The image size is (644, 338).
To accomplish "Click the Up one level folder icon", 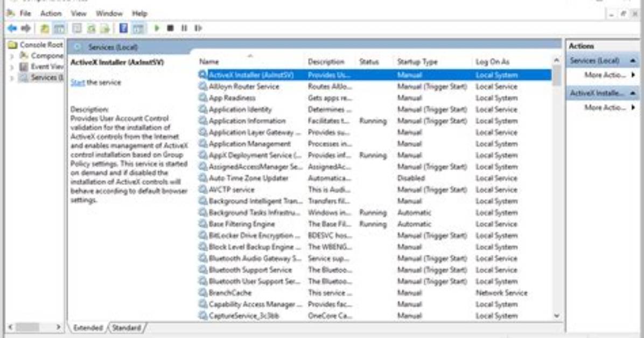I will coord(44,29).
